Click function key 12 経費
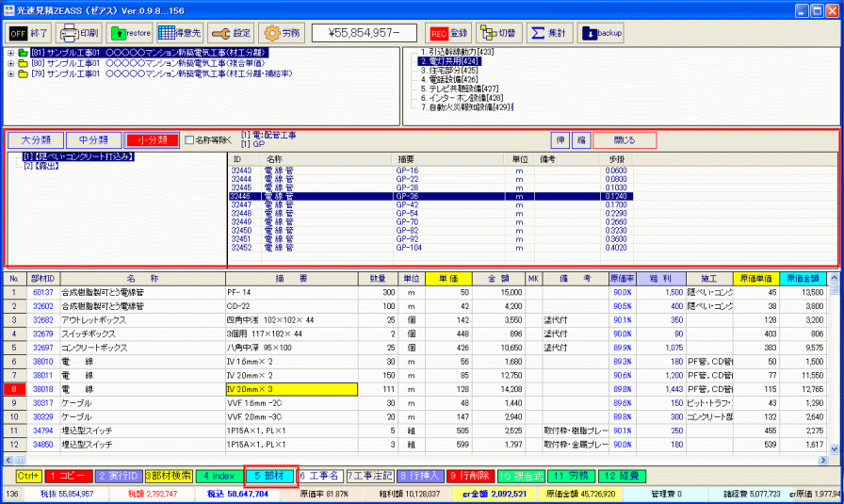This screenshot has width=844, height=504. [622, 476]
